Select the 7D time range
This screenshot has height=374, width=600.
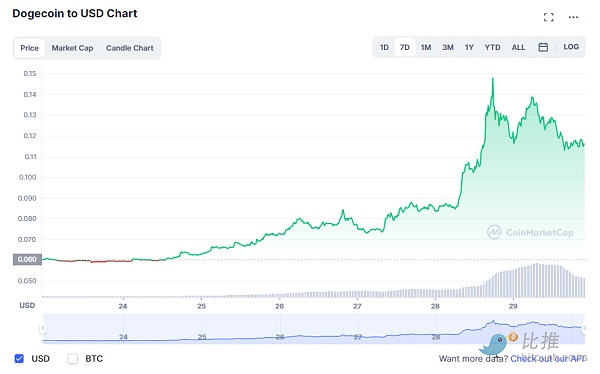404,47
